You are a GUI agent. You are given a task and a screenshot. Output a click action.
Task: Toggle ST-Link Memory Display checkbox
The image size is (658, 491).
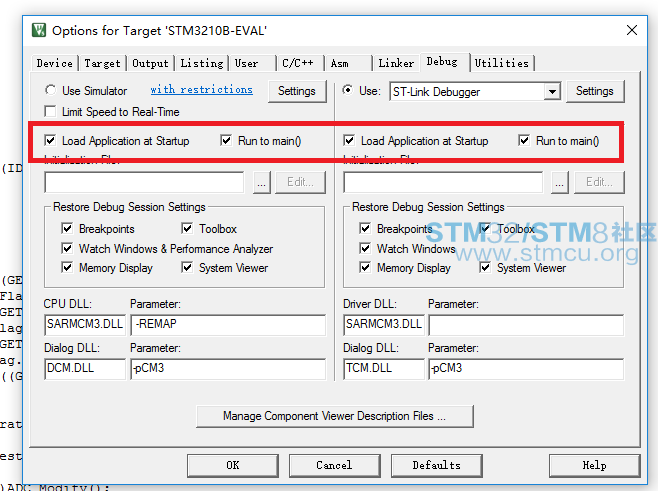pos(365,267)
